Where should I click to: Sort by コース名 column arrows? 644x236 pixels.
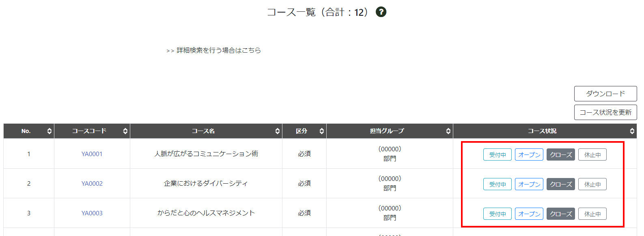point(277,131)
